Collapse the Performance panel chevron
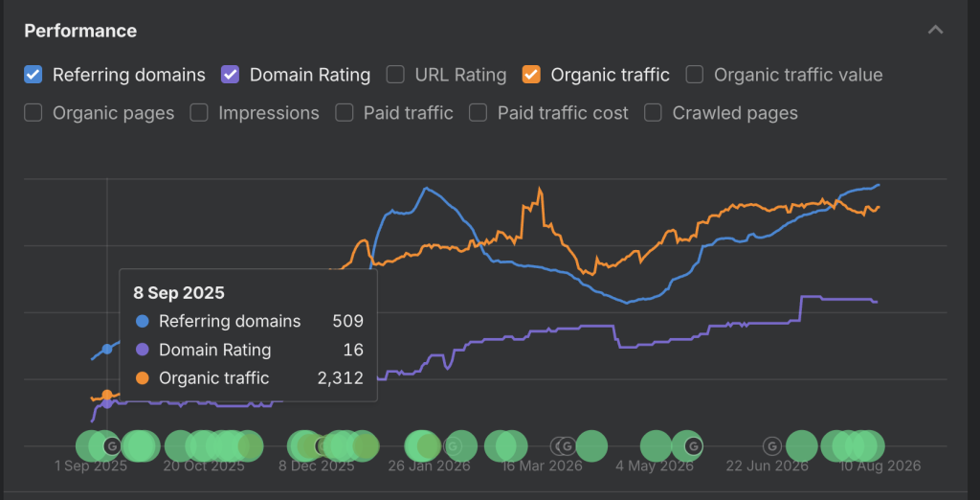The height and width of the screenshot is (500, 980). [x=936, y=30]
